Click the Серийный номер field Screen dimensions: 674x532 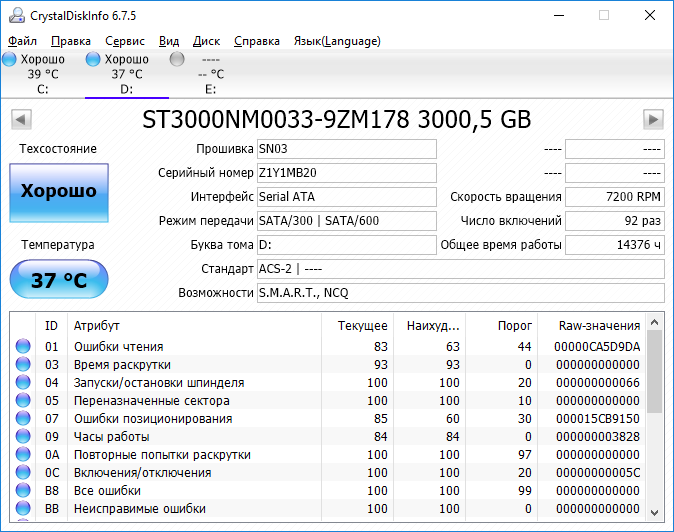pyautogui.click(x=347, y=173)
